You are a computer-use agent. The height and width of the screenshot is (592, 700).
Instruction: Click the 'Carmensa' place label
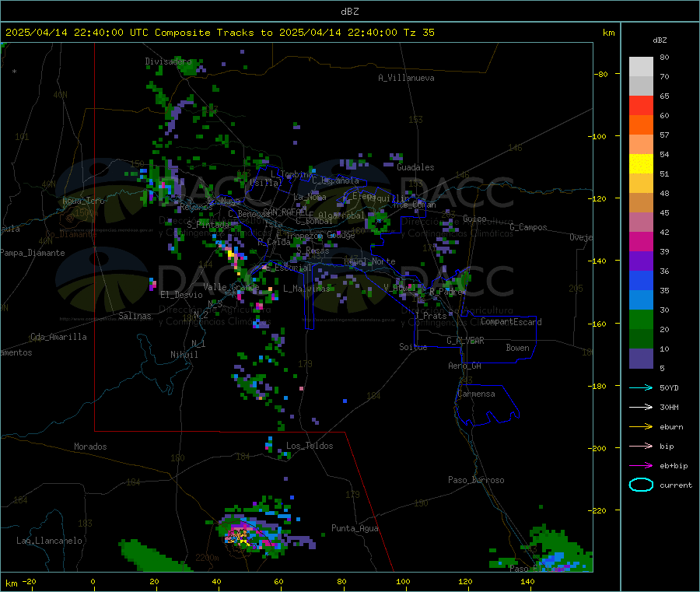(476, 394)
